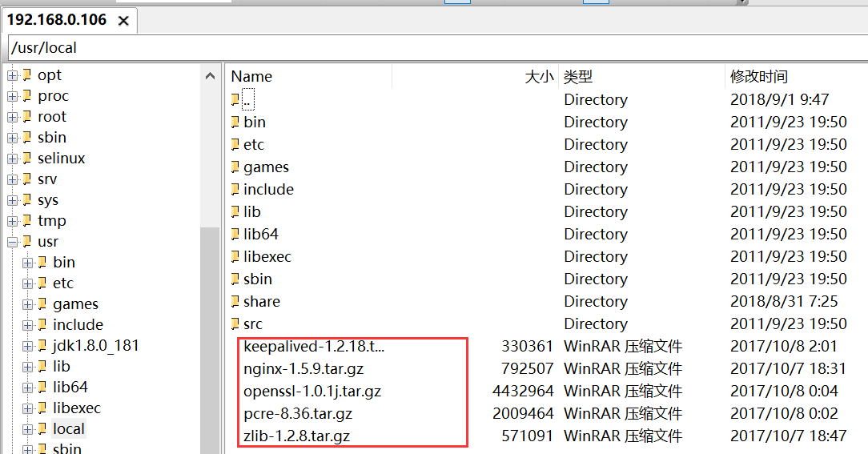The image size is (868, 454).
Task: Expand the tmp folder node
Action: point(12,221)
